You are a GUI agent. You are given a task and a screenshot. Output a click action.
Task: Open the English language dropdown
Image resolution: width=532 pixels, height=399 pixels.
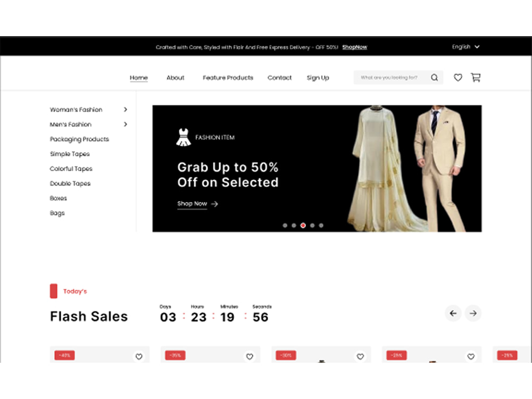pos(465,47)
